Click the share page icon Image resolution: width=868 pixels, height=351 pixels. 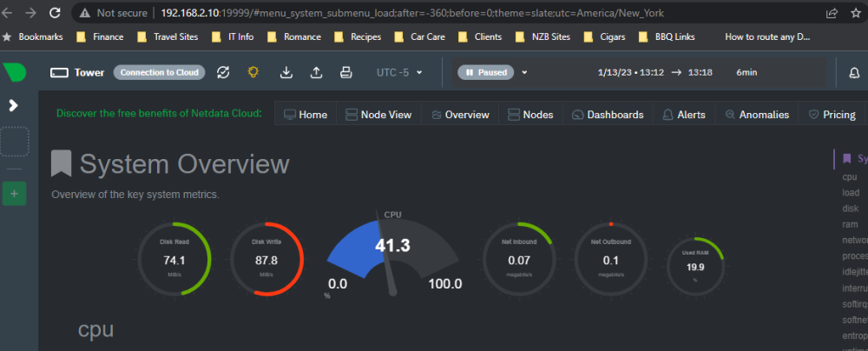(x=832, y=13)
